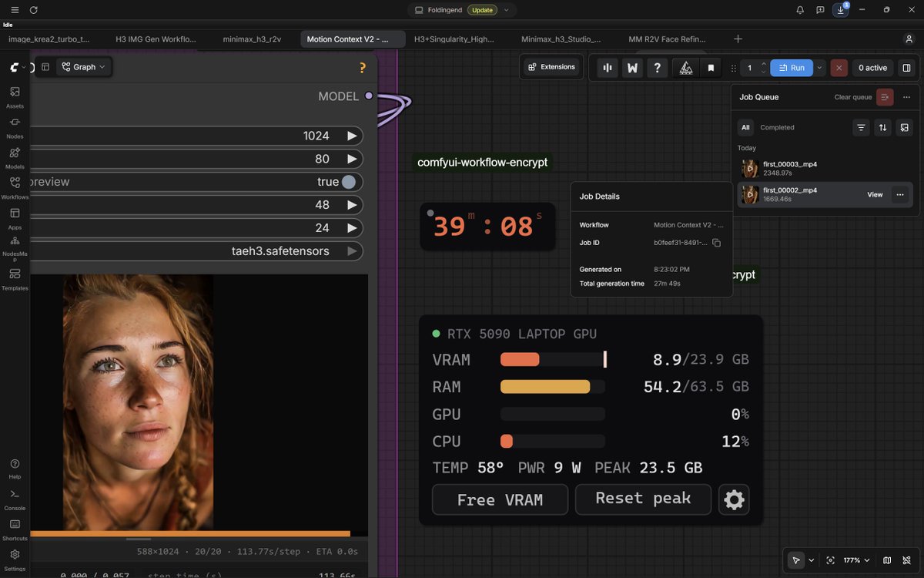Screen dimensions: 924x578
Task: Switch to Minimax_h3_Studio tab
Action: point(561,39)
